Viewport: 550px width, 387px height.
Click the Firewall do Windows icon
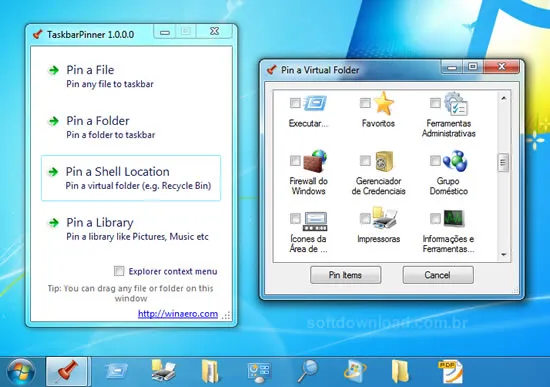(x=315, y=161)
